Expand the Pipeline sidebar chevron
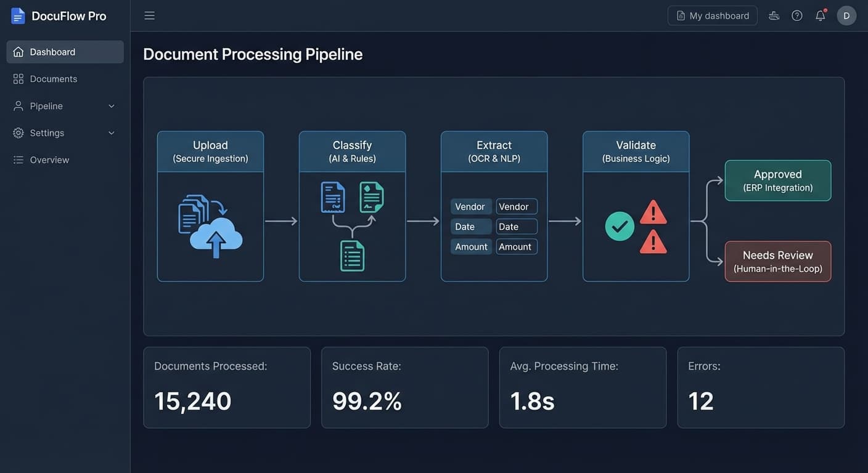 112,106
